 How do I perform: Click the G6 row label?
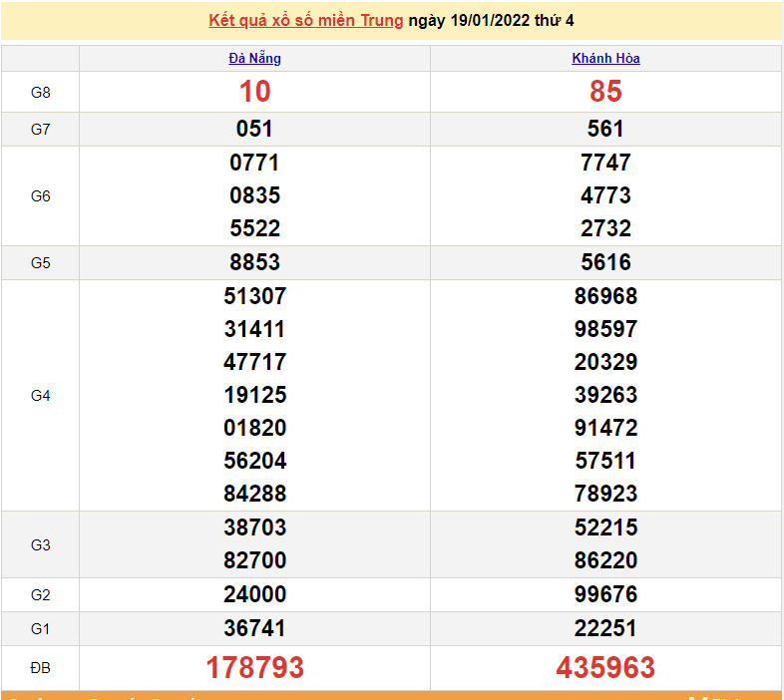coord(41,196)
